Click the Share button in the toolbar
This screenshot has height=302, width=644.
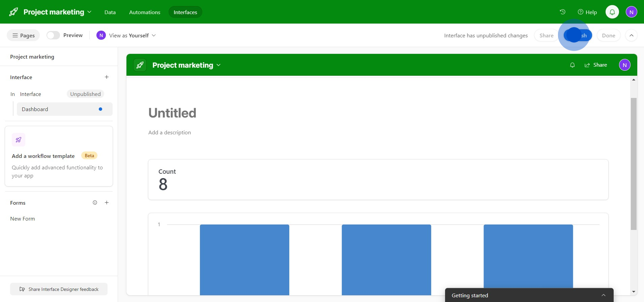[x=546, y=35]
